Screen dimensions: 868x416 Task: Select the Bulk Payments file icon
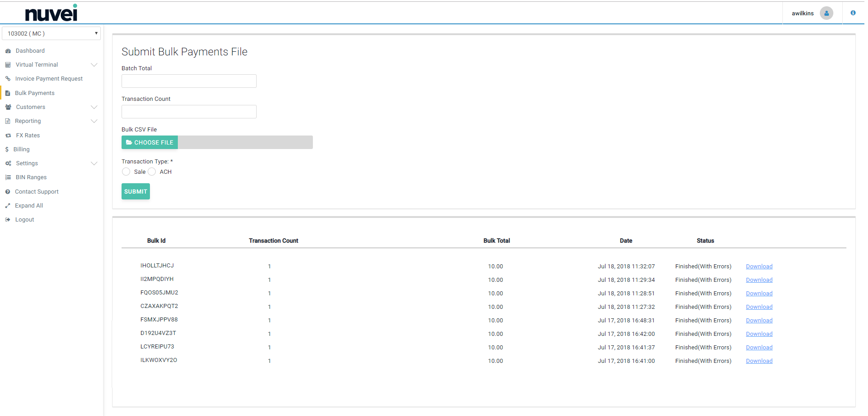pyautogui.click(x=8, y=93)
